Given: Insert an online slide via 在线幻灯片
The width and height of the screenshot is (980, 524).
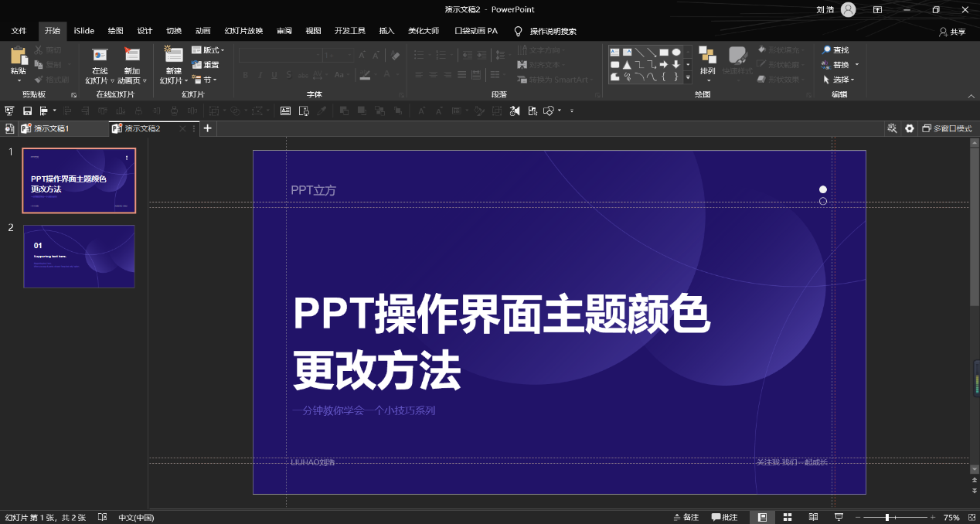Looking at the screenshot, I should point(100,65).
